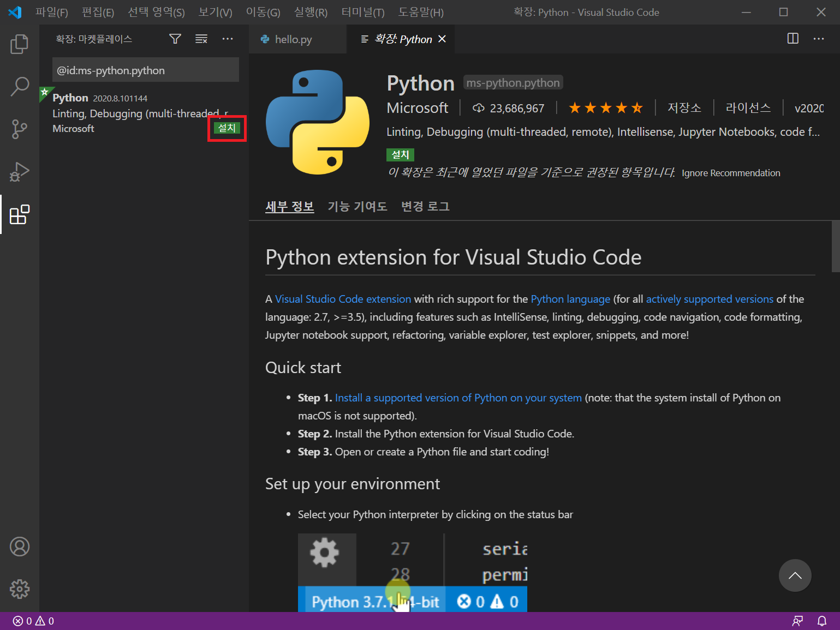840x630 pixels.
Task: Open the 파일(F) menu
Action: pos(52,12)
